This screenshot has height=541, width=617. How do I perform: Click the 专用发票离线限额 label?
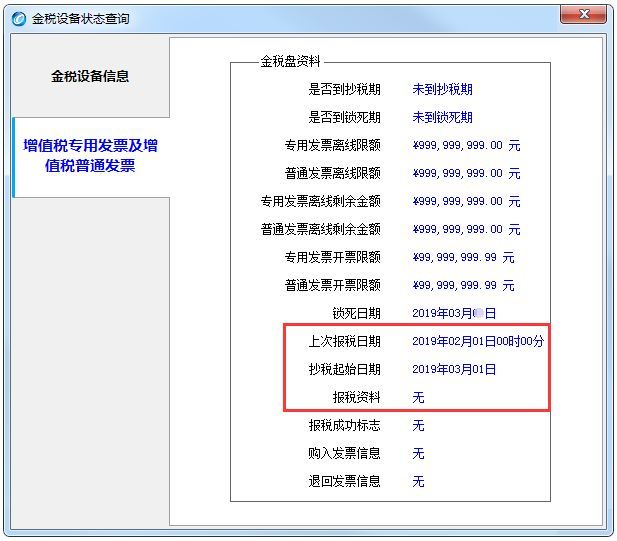pyautogui.click(x=333, y=146)
